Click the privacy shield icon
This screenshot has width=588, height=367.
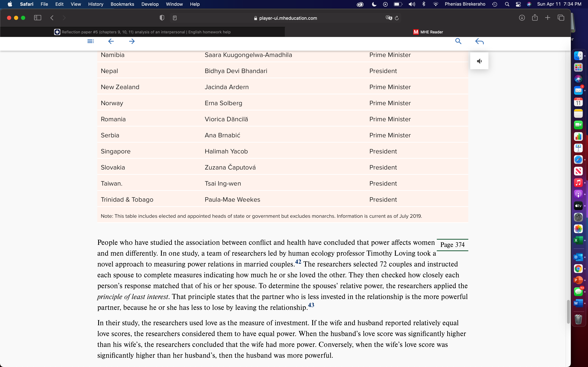162,18
